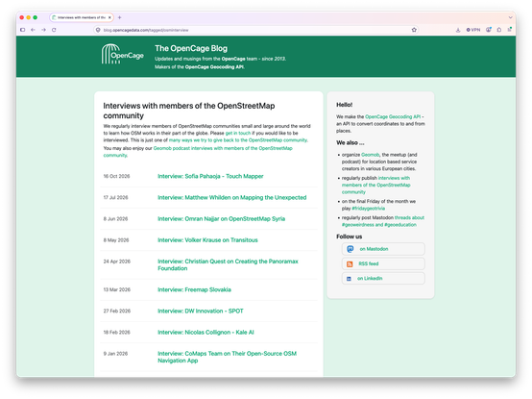Toggle the sidebar panel icon
Image resolution: width=532 pixels, height=399 pixels.
[23, 30]
